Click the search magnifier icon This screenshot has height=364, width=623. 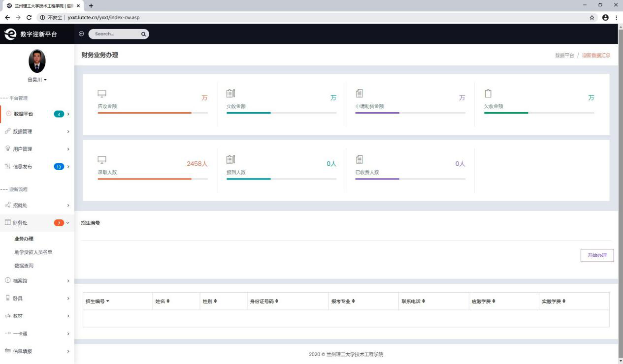pos(143,34)
